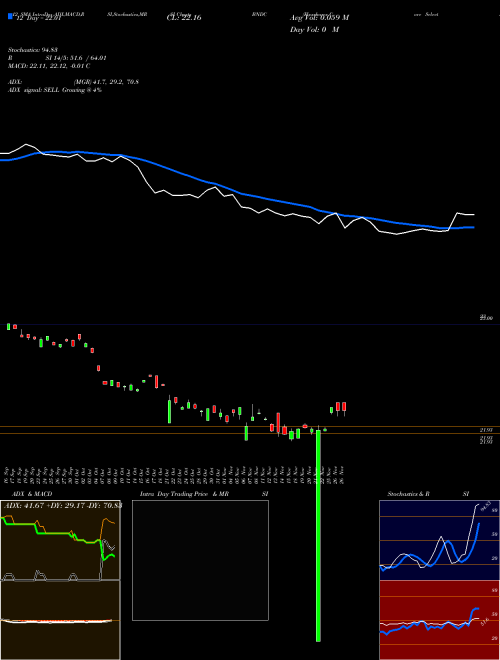The width and height of the screenshot is (500, 660).
Task: Click the ADX 41.67 +DY -DY values header
Action: coord(63,505)
